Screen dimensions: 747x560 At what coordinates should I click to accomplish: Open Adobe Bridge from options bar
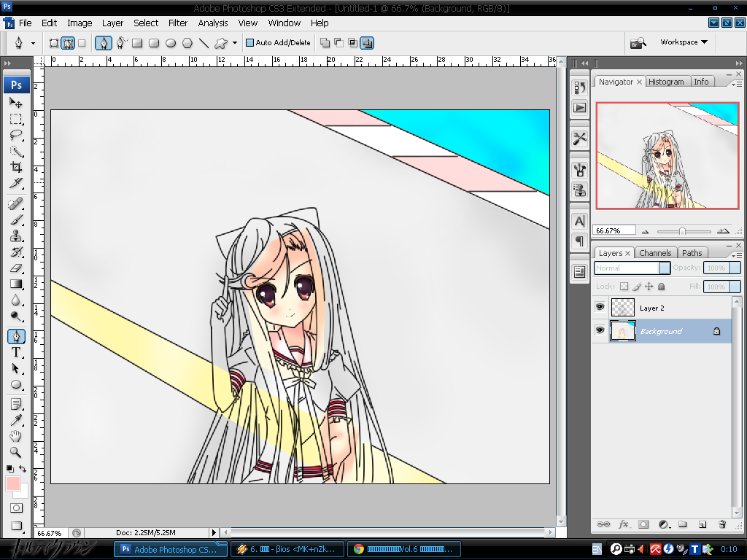(638, 43)
